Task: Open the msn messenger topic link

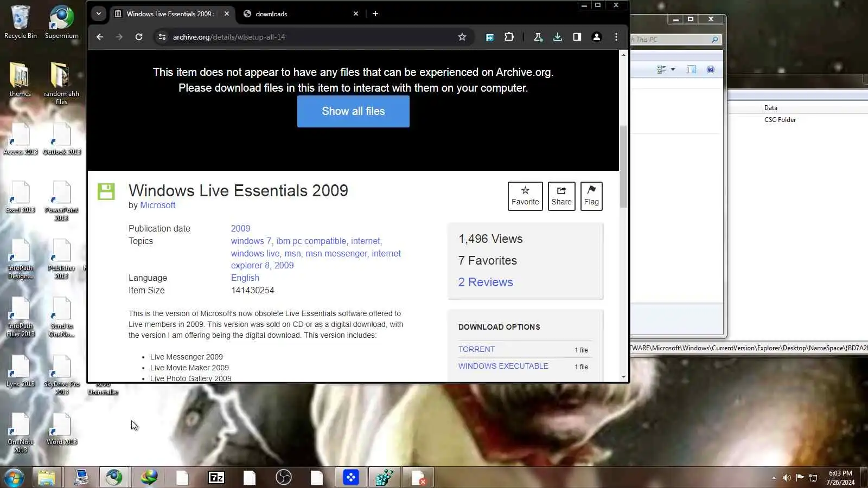Action: [x=336, y=254]
